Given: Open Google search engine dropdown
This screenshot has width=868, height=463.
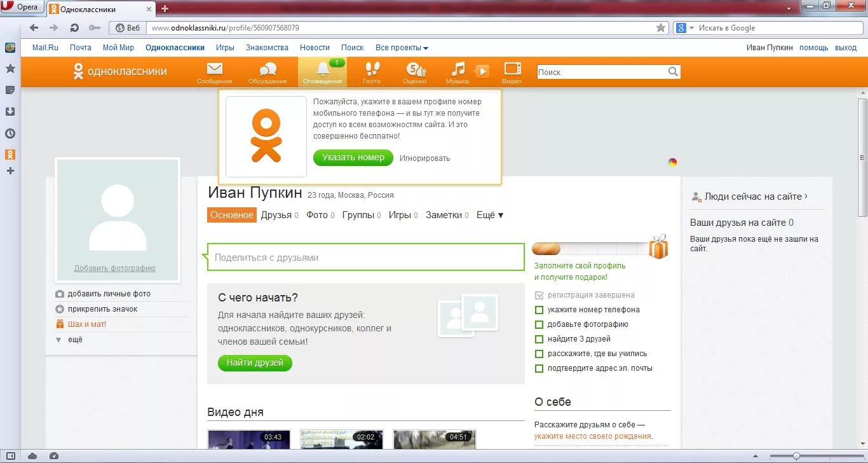Looking at the screenshot, I should (686, 28).
